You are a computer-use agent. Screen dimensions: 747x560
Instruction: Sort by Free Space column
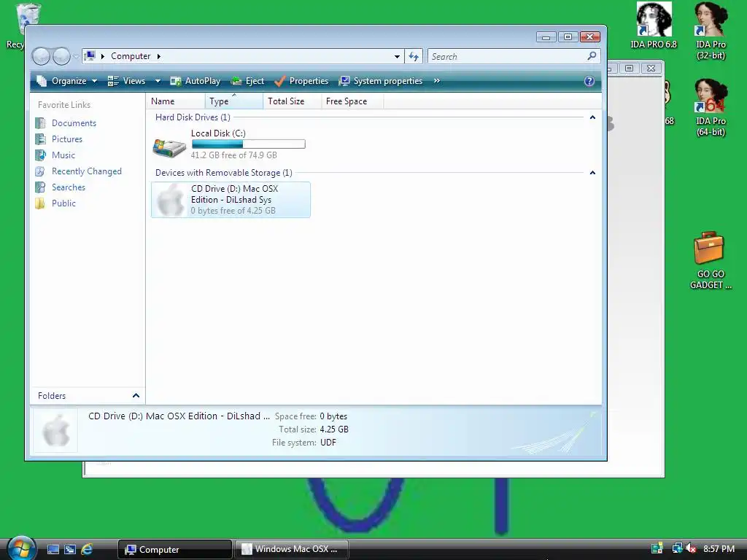tap(352, 101)
